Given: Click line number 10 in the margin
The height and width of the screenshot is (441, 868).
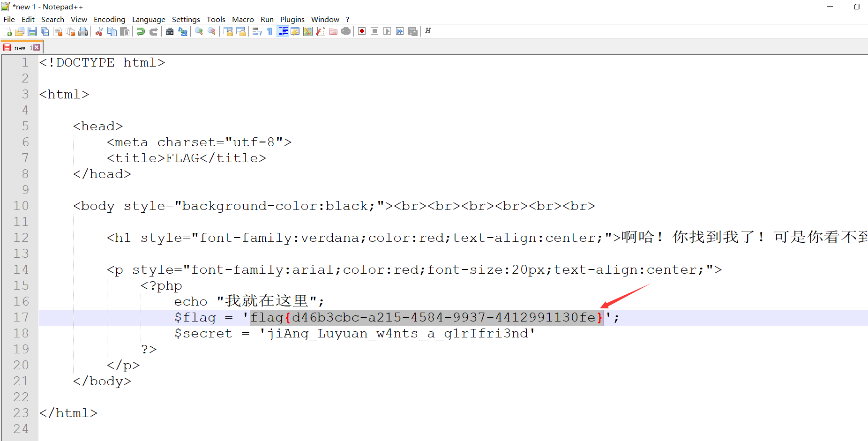Looking at the screenshot, I should click(21, 206).
